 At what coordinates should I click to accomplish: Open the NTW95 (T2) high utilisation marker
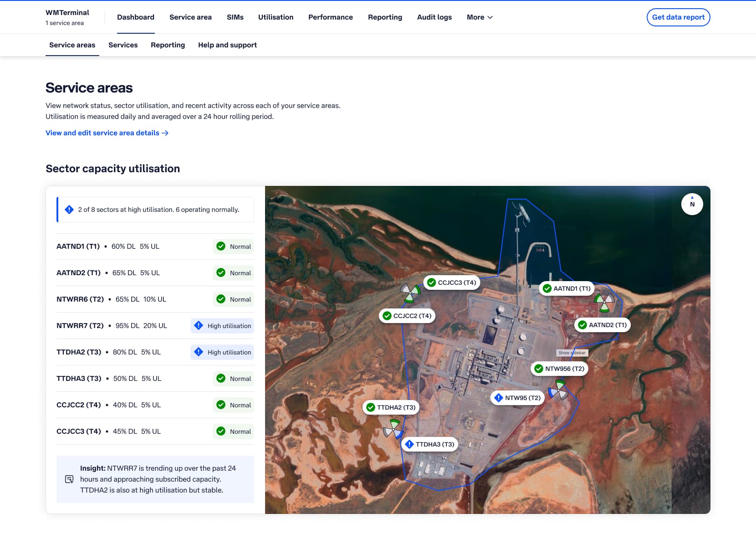click(x=518, y=398)
